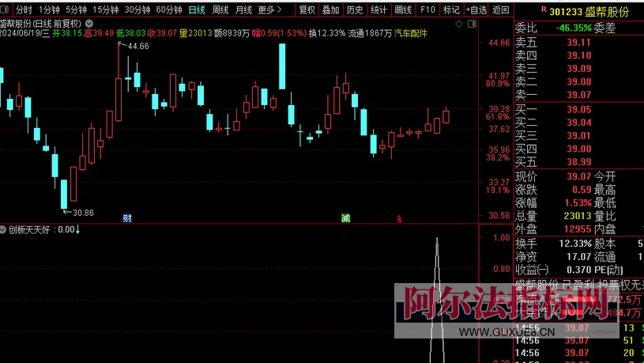The width and height of the screenshot is (644, 363).
Task: Select the 5分钟 period tab
Action: pos(77,9)
